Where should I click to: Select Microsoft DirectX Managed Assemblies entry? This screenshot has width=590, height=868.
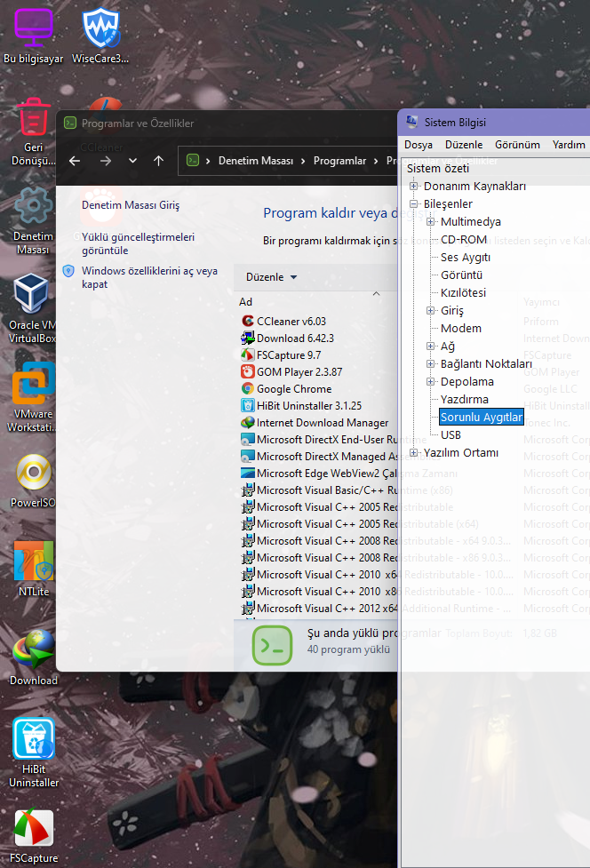pos(319,457)
